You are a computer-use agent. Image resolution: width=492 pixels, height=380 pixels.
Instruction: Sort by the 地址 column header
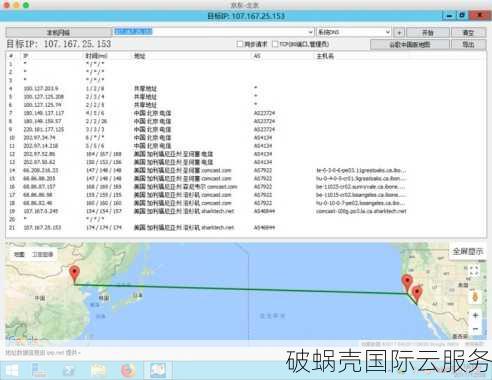pos(139,56)
